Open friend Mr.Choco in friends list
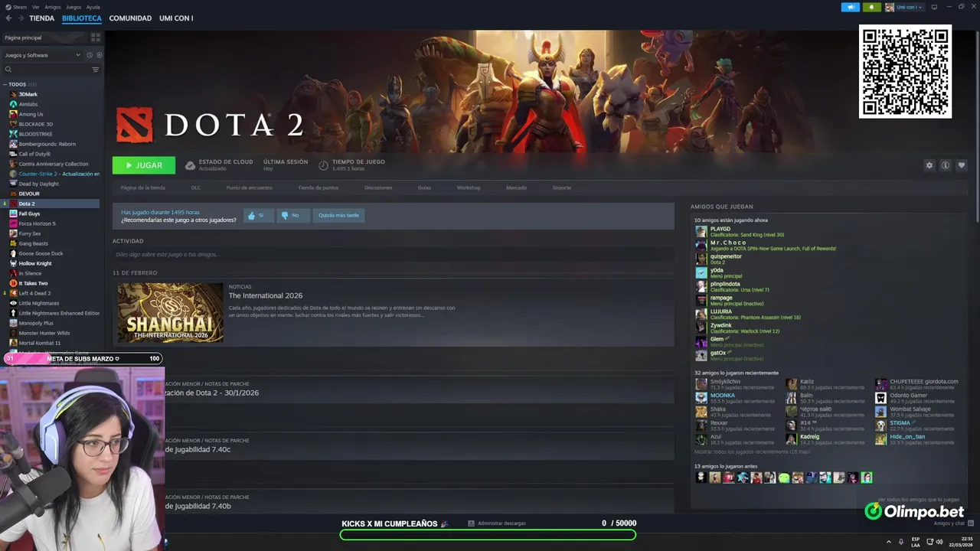The height and width of the screenshot is (551, 980). coord(728,243)
